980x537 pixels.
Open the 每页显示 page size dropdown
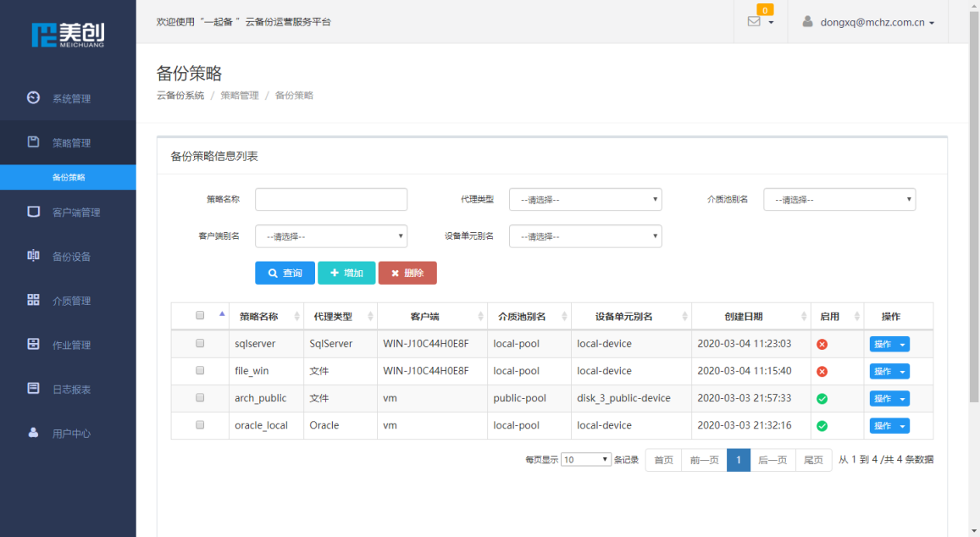click(585, 459)
